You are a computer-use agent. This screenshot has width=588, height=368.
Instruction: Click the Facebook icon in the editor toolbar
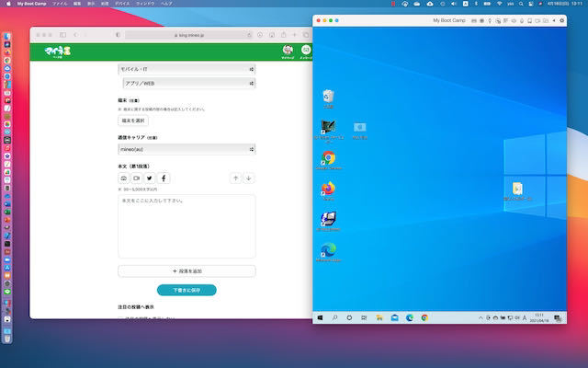(x=164, y=178)
